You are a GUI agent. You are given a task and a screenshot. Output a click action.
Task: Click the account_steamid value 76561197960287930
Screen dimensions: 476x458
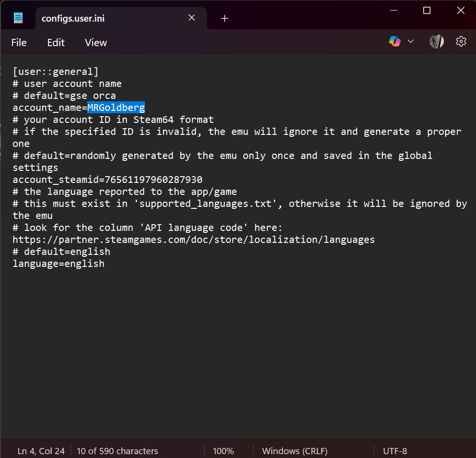coord(153,180)
